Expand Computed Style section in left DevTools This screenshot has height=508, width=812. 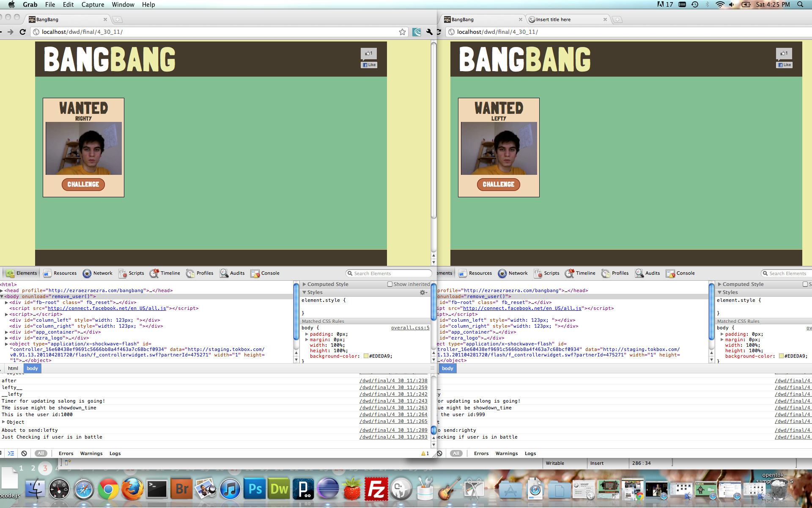point(304,284)
